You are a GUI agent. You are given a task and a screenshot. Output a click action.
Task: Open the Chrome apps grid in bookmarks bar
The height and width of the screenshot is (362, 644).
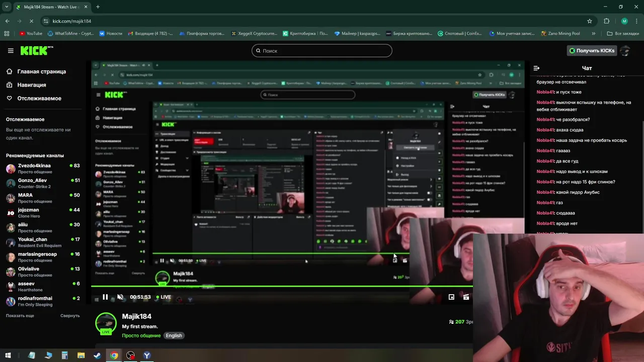pyautogui.click(x=7, y=34)
